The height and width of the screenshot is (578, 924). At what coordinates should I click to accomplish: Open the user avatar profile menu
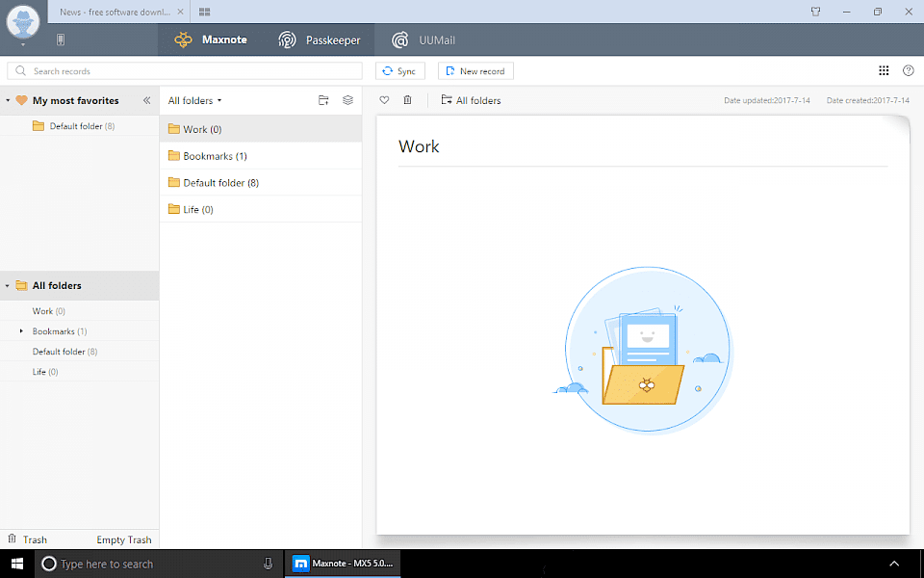23,23
